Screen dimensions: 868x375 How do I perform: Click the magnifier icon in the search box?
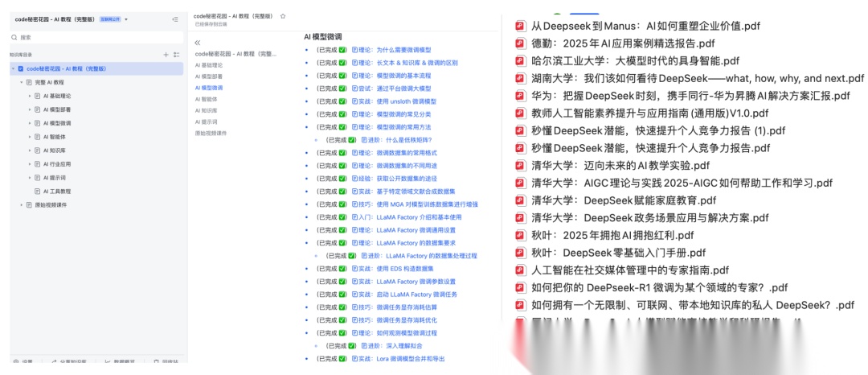pos(15,37)
